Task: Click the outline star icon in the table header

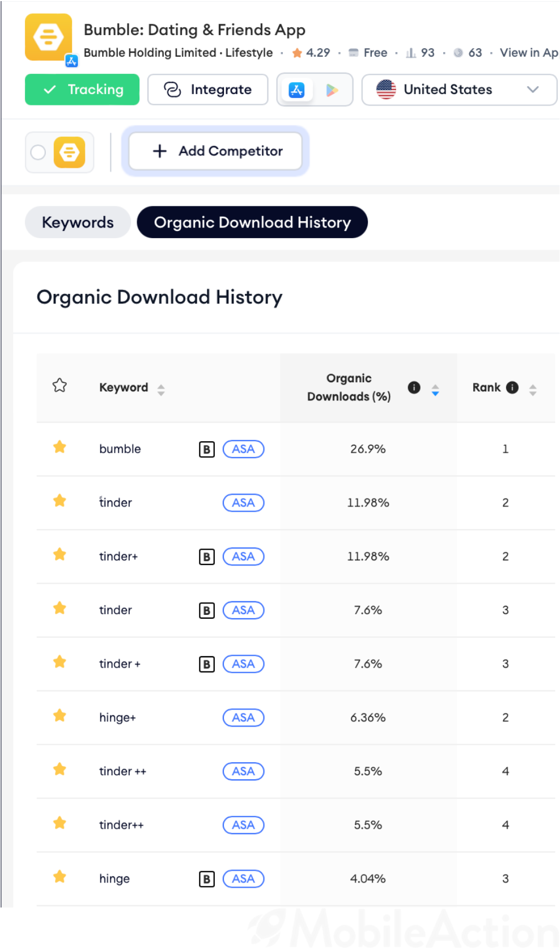Action: tap(60, 386)
